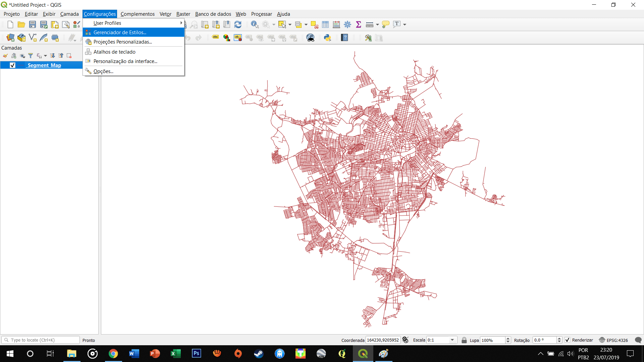
Task: Uncheck the Segment_Map layer visibility
Action: [12, 65]
